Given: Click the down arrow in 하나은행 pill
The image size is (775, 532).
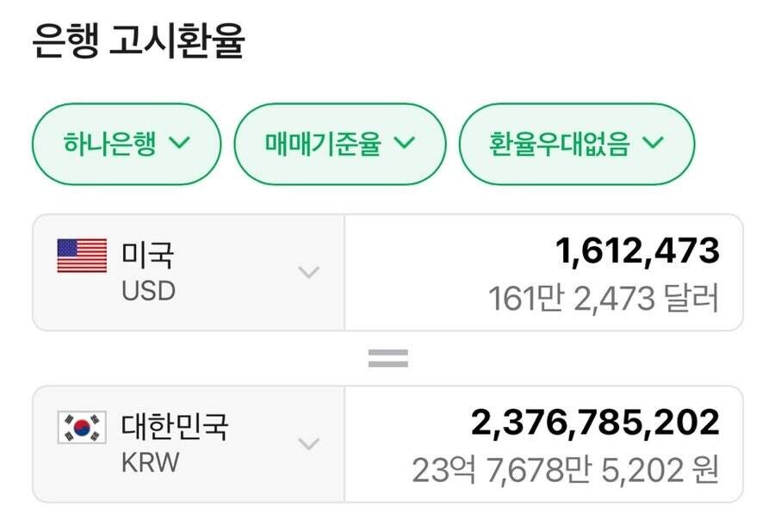Looking at the screenshot, I should coord(179,144).
